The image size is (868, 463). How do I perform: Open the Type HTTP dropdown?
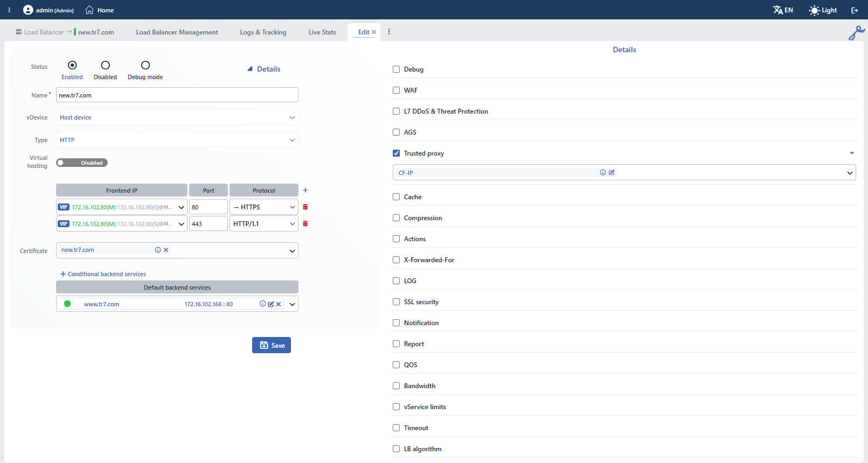177,140
